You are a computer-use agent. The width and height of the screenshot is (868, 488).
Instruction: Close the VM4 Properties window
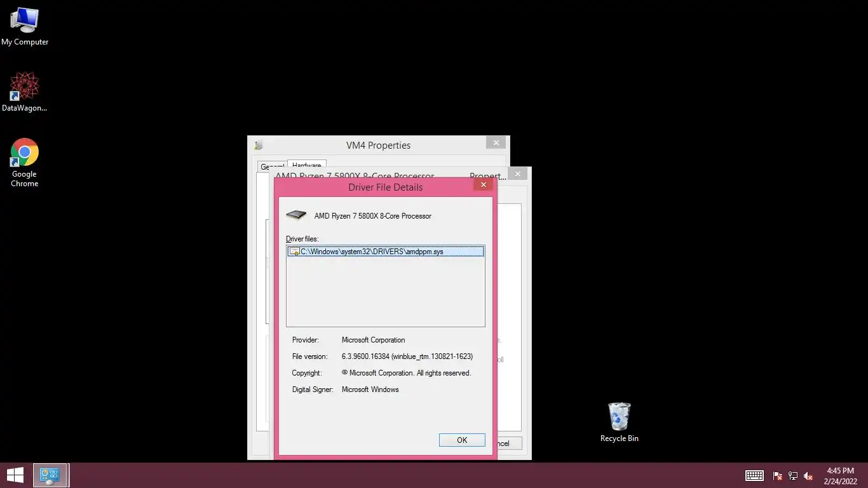pos(496,143)
